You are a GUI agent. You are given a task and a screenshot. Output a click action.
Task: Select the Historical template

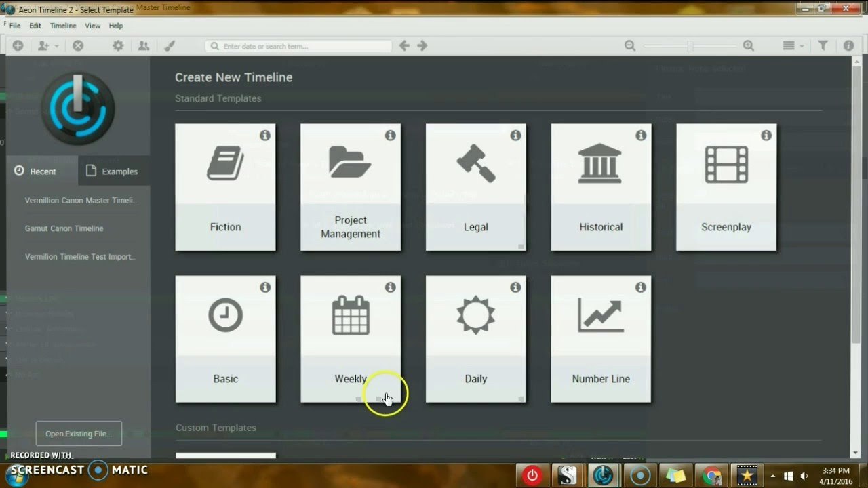pyautogui.click(x=601, y=187)
